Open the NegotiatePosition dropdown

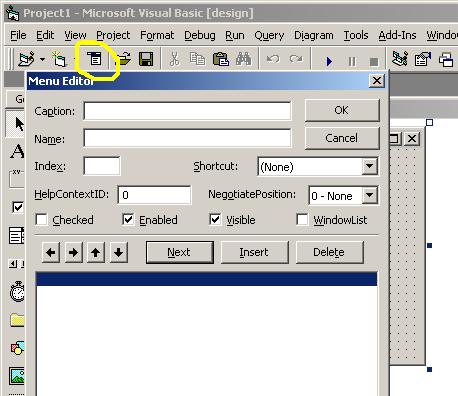370,195
